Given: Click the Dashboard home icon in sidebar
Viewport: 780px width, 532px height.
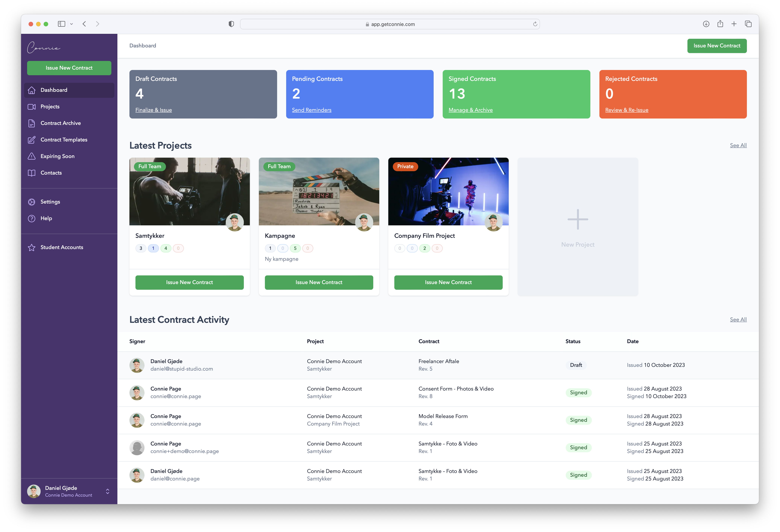Looking at the screenshot, I should (x=32, y=90).
